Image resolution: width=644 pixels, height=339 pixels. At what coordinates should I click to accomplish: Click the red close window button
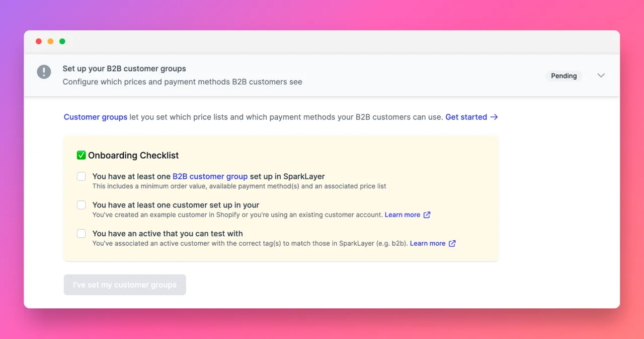[x=39, y=41]
